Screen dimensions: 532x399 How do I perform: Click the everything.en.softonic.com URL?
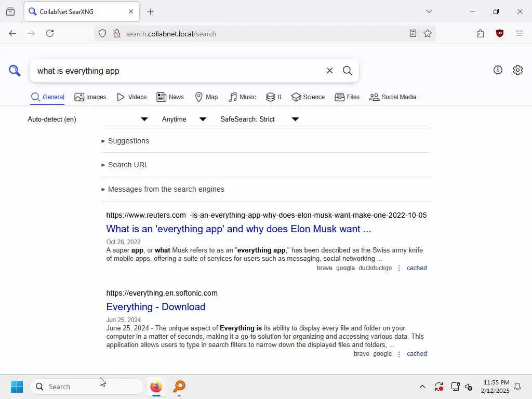[x=162, y=293]
